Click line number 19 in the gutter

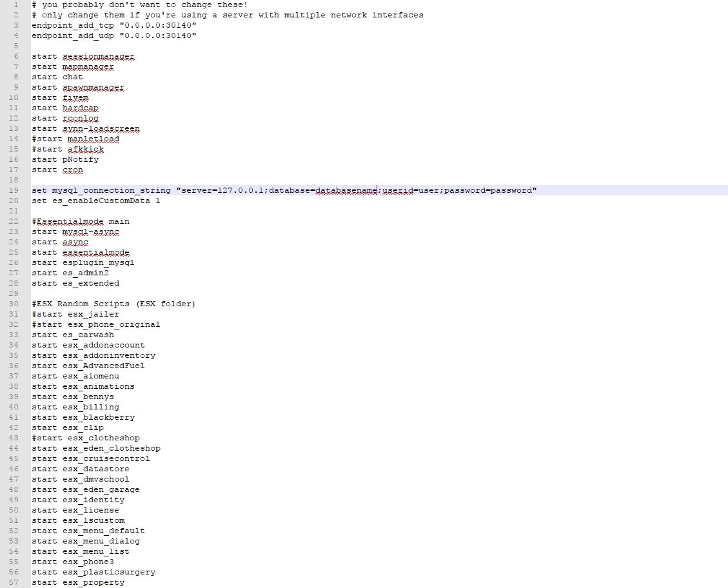coord(14,190)
